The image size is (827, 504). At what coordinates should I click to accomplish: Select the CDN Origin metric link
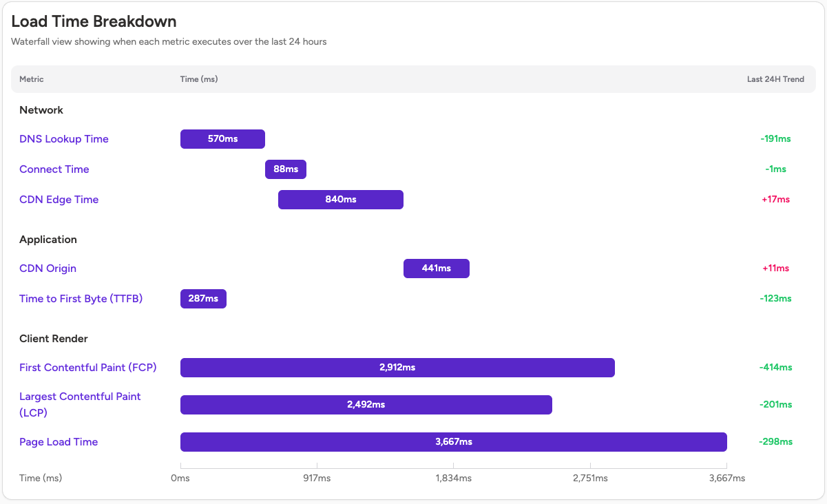[x=48, y=269]
